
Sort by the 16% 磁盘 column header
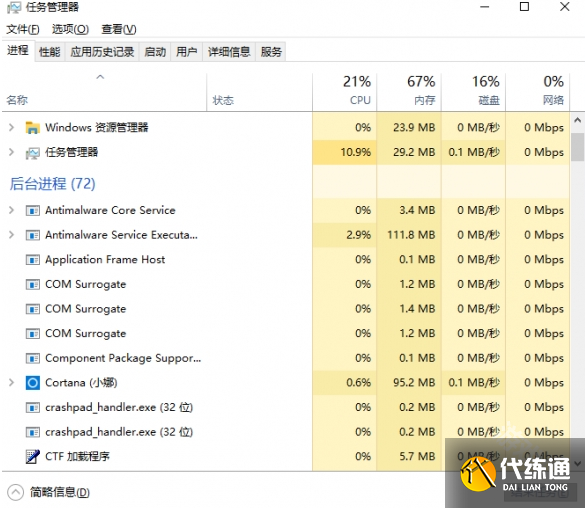point(473,91)
